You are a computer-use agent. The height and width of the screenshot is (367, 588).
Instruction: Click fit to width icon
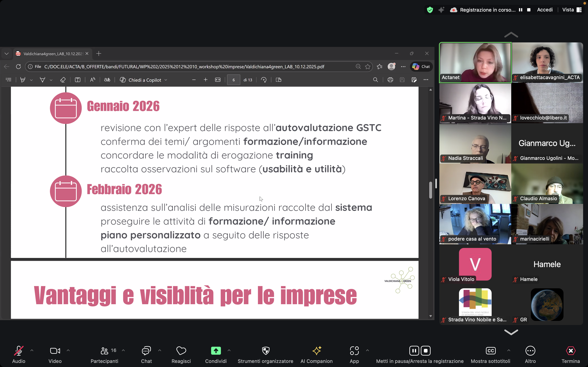coord(218,80)
